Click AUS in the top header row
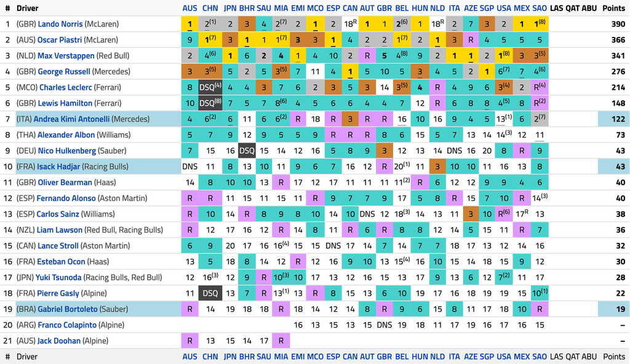Viewport: 630px width, 364px height. coord(189,8)
